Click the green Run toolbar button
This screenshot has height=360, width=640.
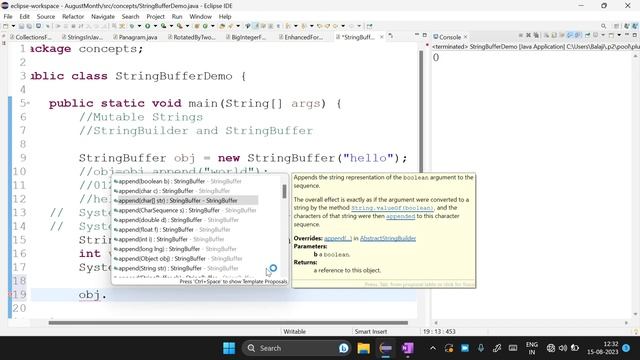147,26
